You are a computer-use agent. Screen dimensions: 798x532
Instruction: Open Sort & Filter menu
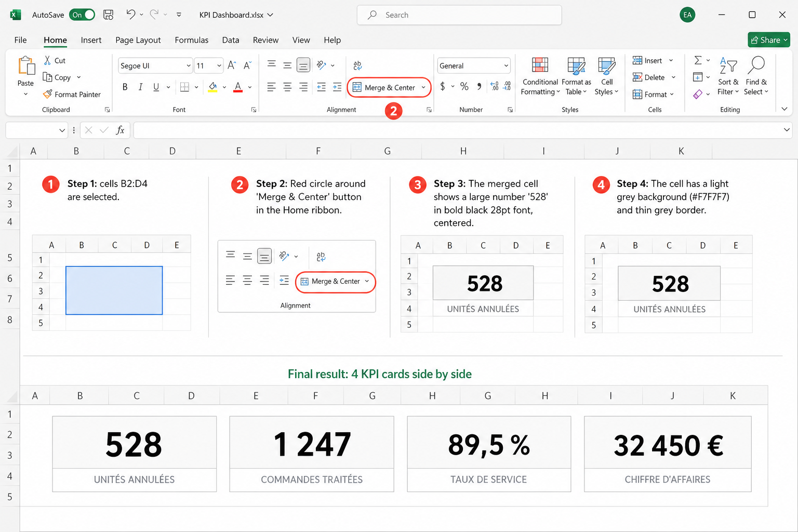728,76
